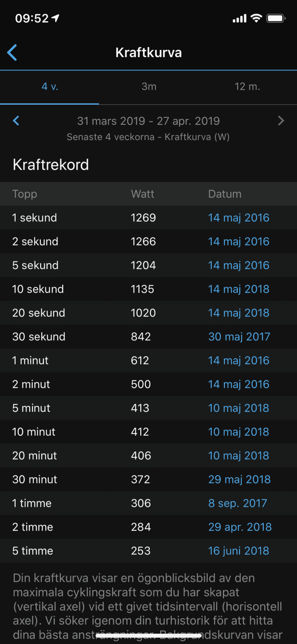Open 14 maj 2018 for 10 sekund

click(x=239, y=289)
